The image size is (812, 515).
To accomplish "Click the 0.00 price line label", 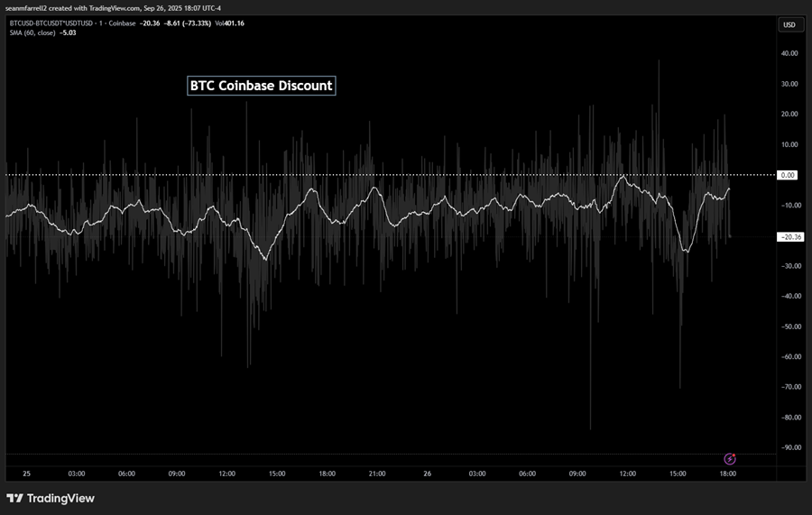I will (x=789, y=175).
